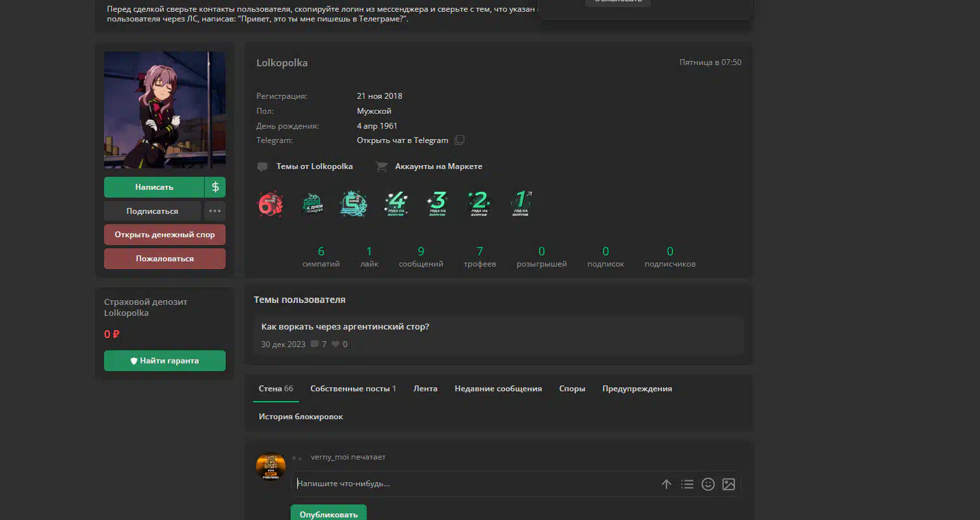Click the 0 розыгрышей counter
This screenshot has height=520, width=980.
542,257
